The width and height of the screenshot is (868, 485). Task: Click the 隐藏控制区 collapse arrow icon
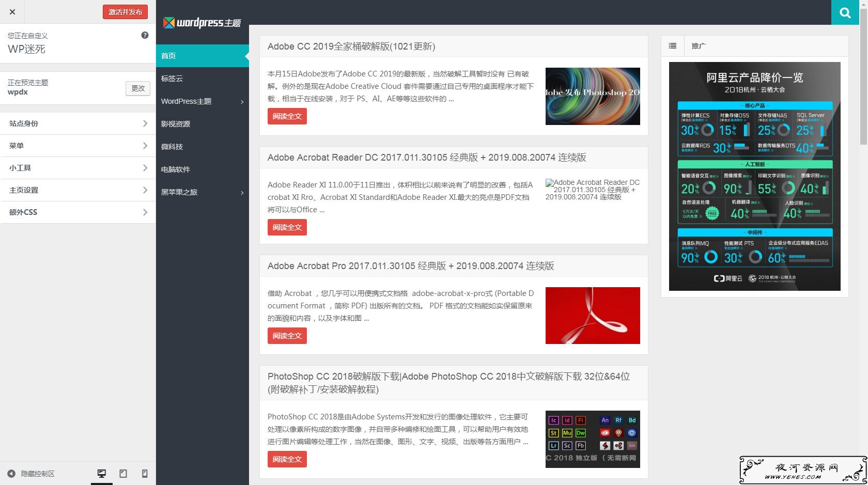coord(11,474)
